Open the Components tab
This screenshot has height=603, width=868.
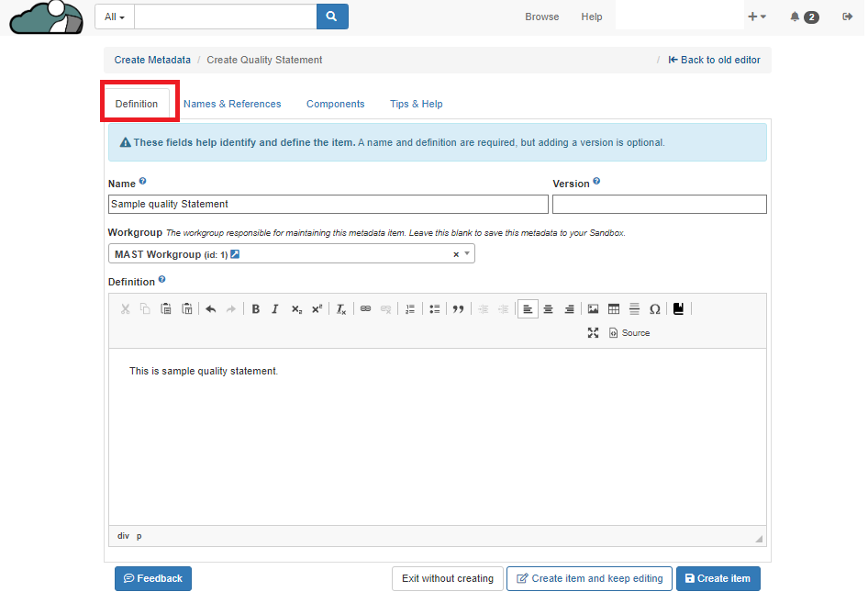pyautogui.click(x=335, y=104)
